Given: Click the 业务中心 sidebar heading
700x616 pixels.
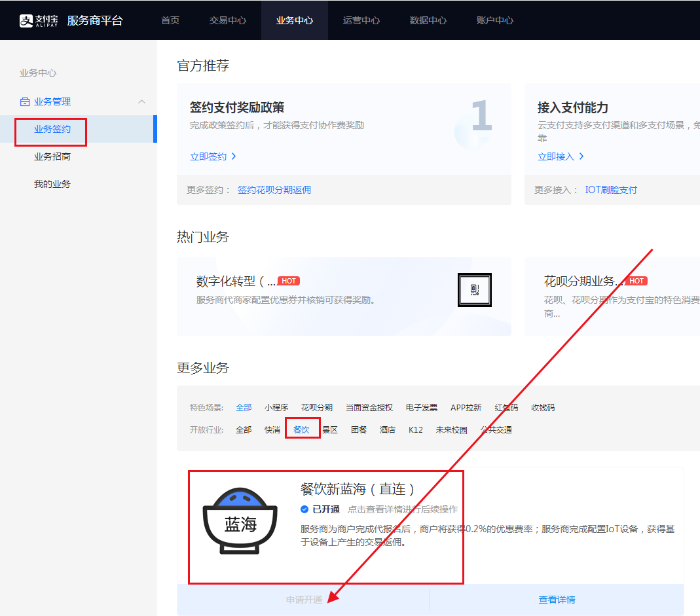Looking at the screenshot, I should click(x=38, y=73).
